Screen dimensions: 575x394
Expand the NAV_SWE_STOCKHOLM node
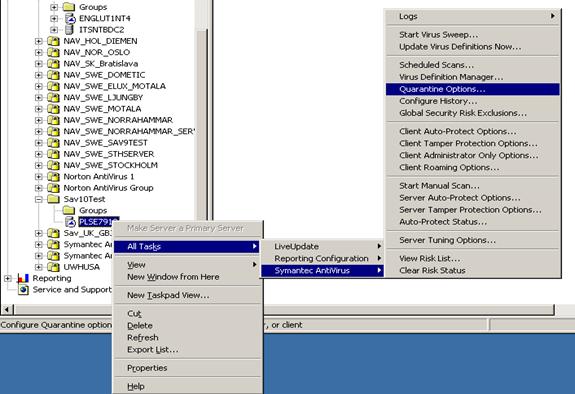(x=39, y=165)
